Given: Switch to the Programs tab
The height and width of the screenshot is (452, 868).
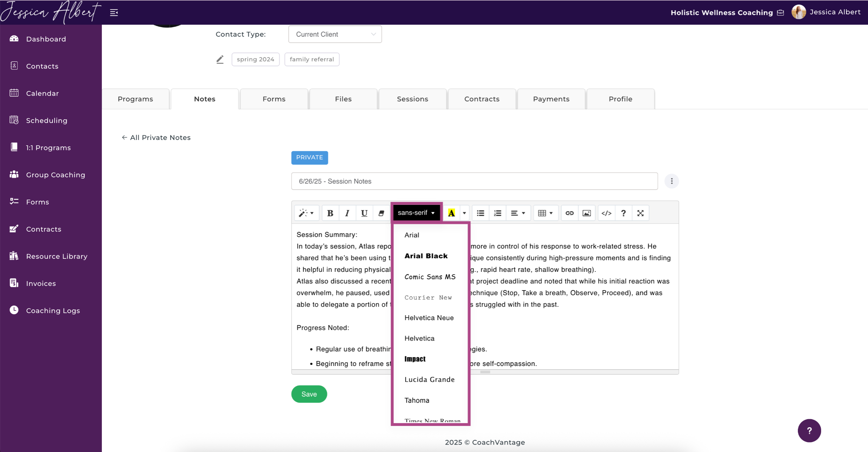Looking at the screenshot, I should [135, 99].
